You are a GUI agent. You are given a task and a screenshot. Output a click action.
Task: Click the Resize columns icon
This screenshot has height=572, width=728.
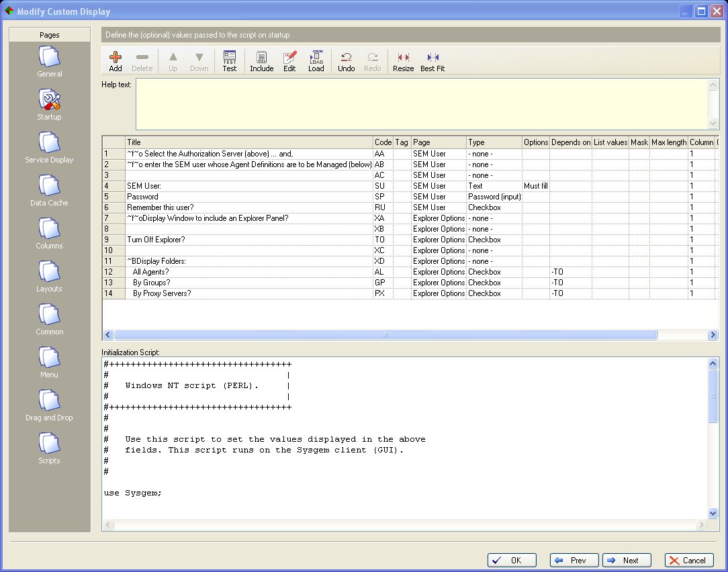pyautogui.click(x=403, y=61)
